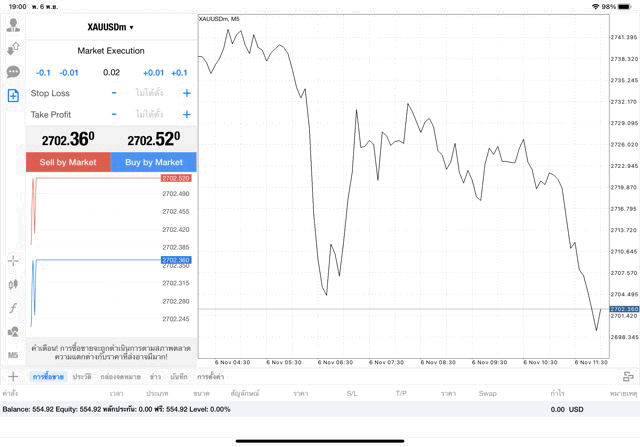Click the Stop Loss value field
640x447 pixels.
coord(150,93)
